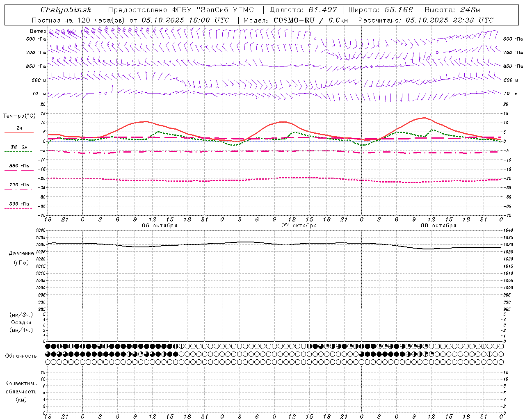
Task: Click the dotted pink line under '500 гПа' legend
Action: click(x=18, y=208)
